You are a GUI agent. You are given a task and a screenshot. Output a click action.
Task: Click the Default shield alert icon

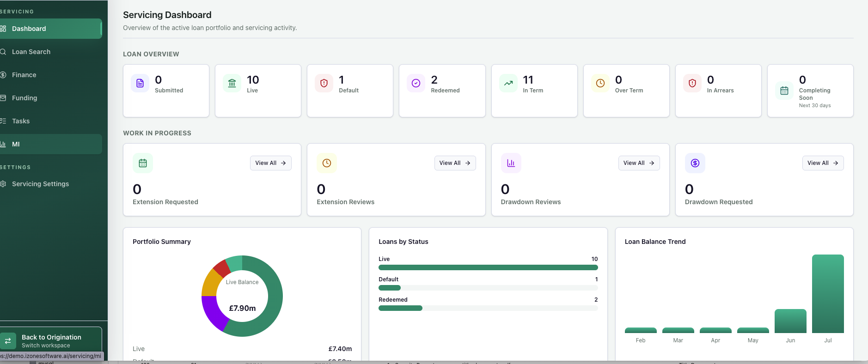(x=324, y=83)
